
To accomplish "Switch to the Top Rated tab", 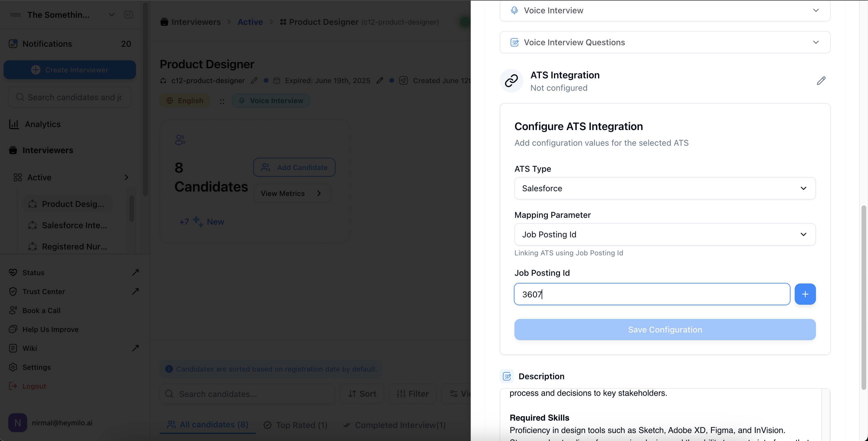I will click(296, 425).
